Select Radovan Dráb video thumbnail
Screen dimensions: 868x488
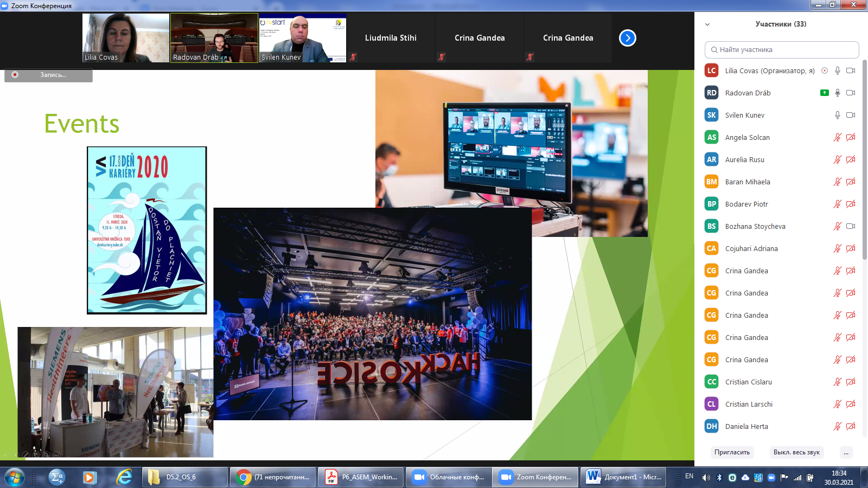pos(214,38)
